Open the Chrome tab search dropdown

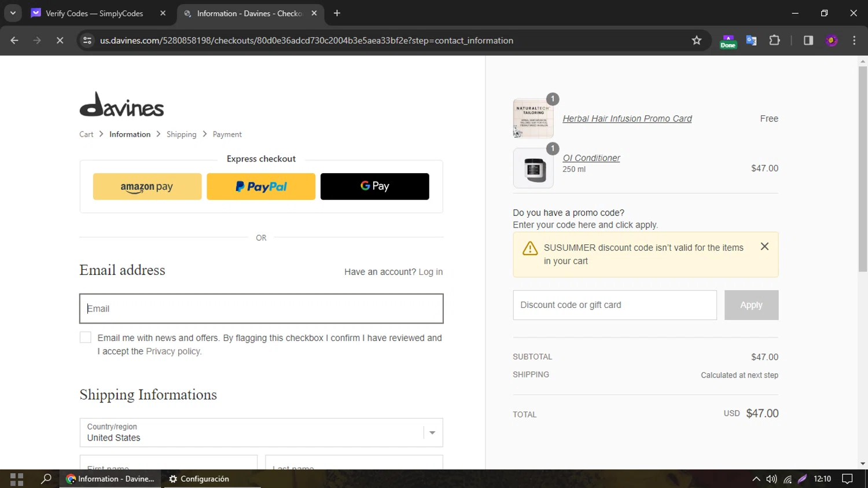tap(13, 13)
